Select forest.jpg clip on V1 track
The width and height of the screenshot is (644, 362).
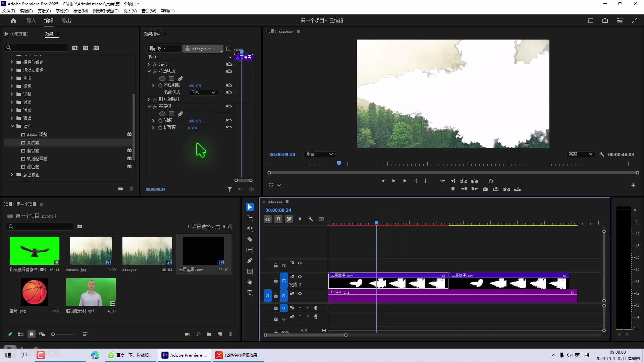(x=452, y=296)
